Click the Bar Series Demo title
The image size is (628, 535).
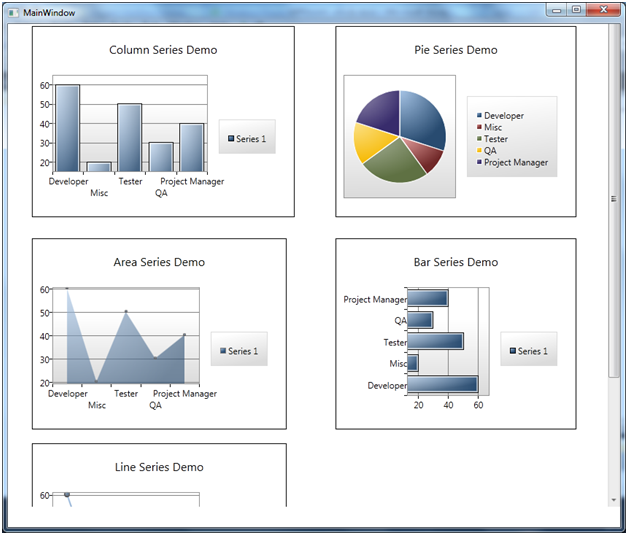coord(456,262)
